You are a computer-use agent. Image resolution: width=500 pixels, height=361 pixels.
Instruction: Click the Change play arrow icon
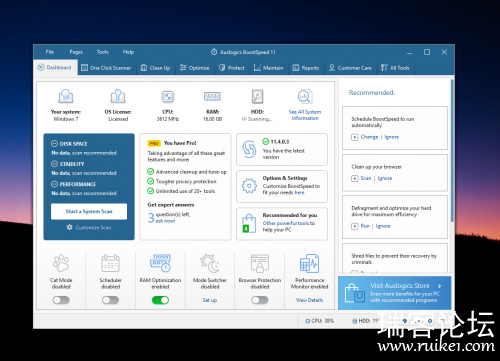pyautogui.click(x=355, y=137)
